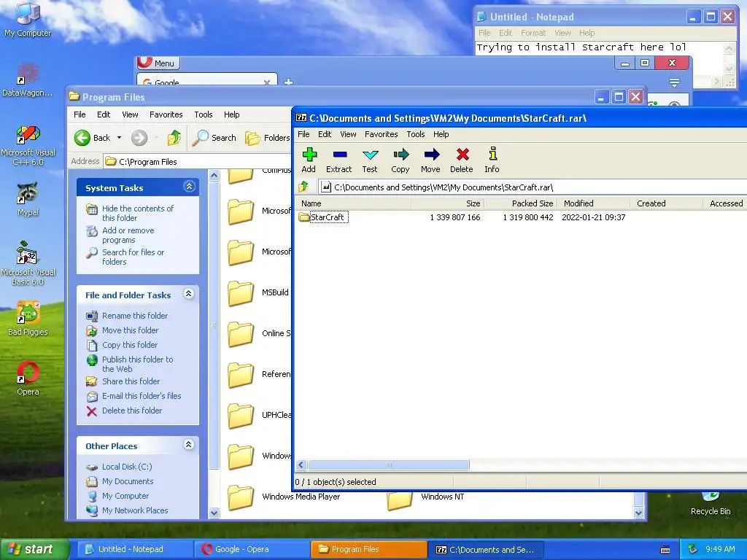Click Hide the contents of this folder

[x=138, y=213]
